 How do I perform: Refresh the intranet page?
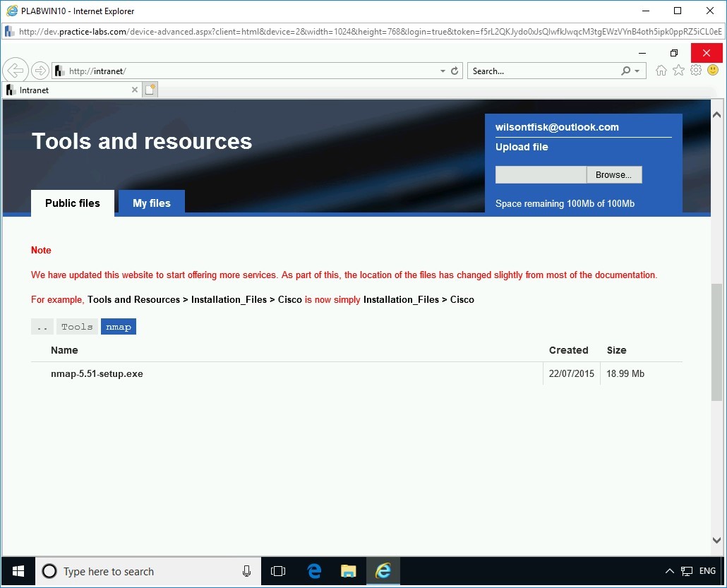[x=454, y=71]
